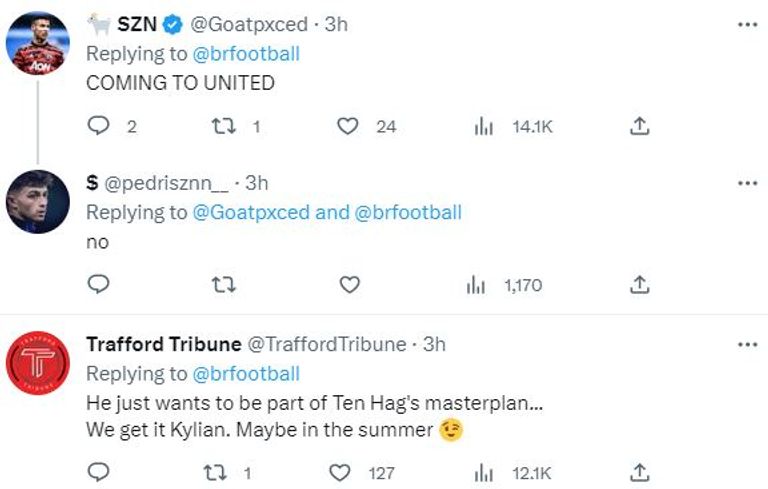
Task: Open @brfootball link in SZN's reply line
Action: pos(245,53)
